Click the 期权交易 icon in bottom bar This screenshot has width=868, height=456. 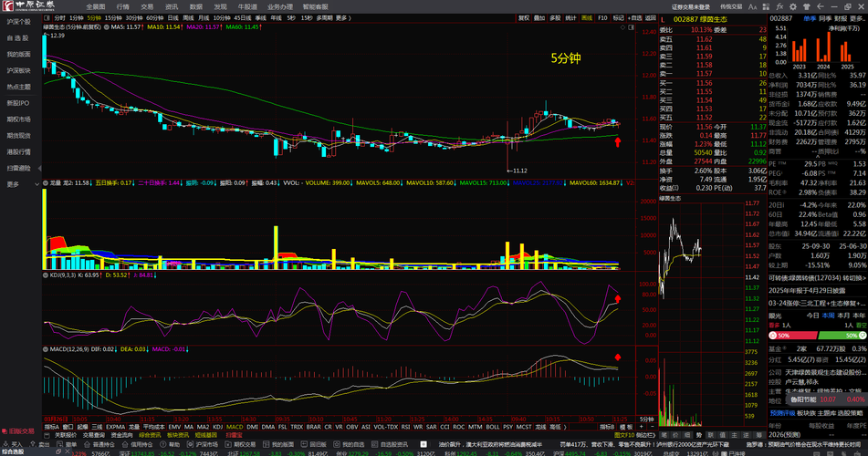click(x=228, y=444)
